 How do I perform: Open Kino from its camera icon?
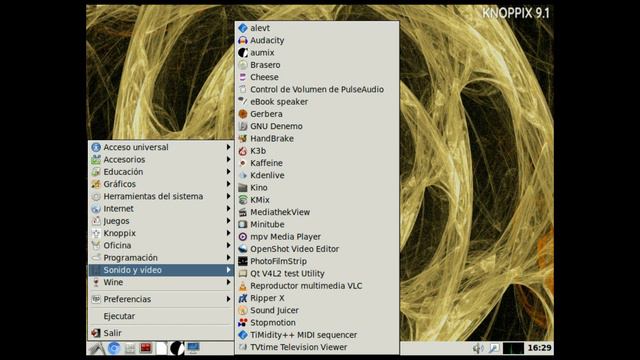click(243, 187)
